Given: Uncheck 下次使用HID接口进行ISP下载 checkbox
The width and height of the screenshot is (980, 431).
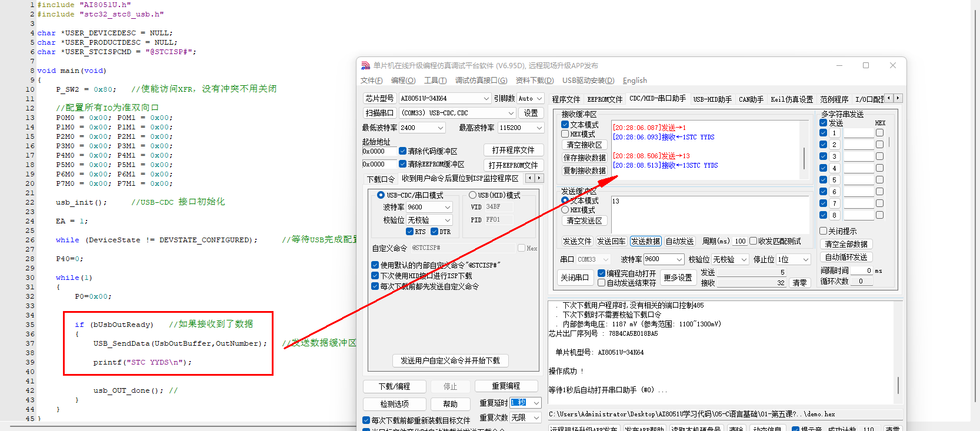Looking at the screenshot, I should 375,276.
